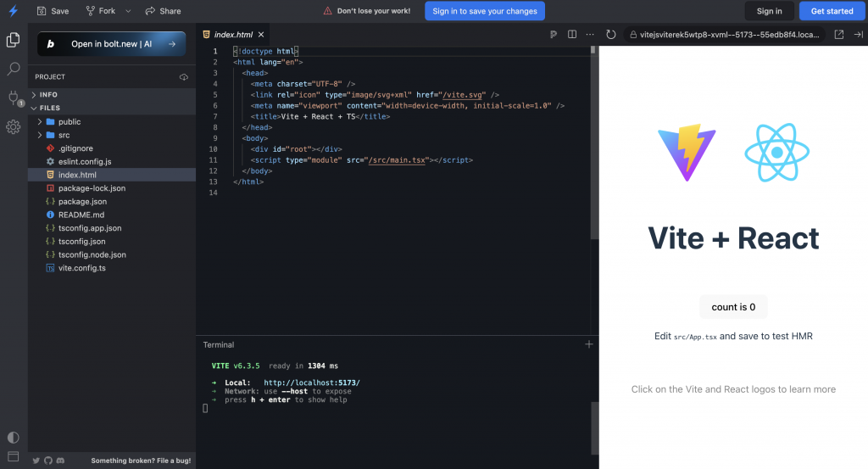This screenshot has width=868, height=469.
Task: Expand the src folder
Action: 112,135
